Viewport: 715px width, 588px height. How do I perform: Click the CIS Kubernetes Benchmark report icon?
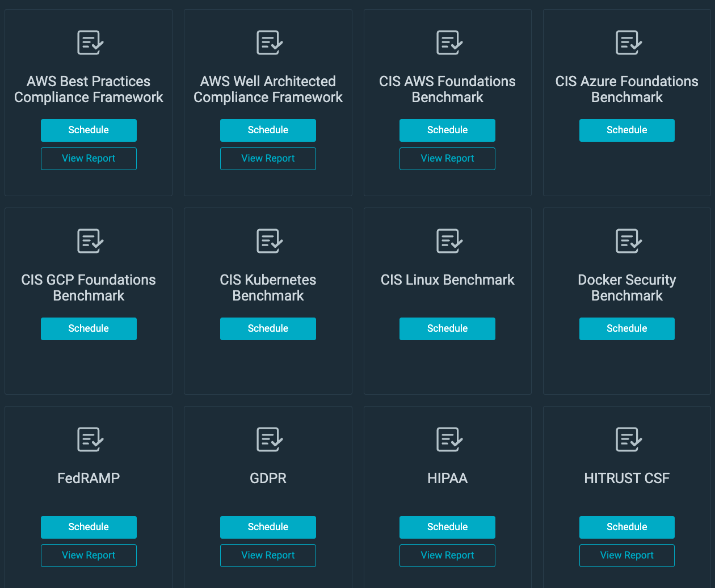tap(270, 241)
